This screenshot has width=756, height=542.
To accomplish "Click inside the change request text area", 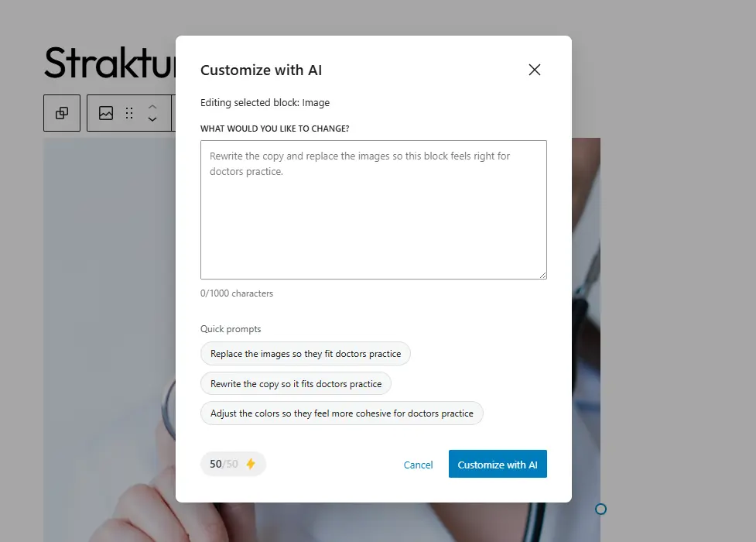I will tap(374, 209).
